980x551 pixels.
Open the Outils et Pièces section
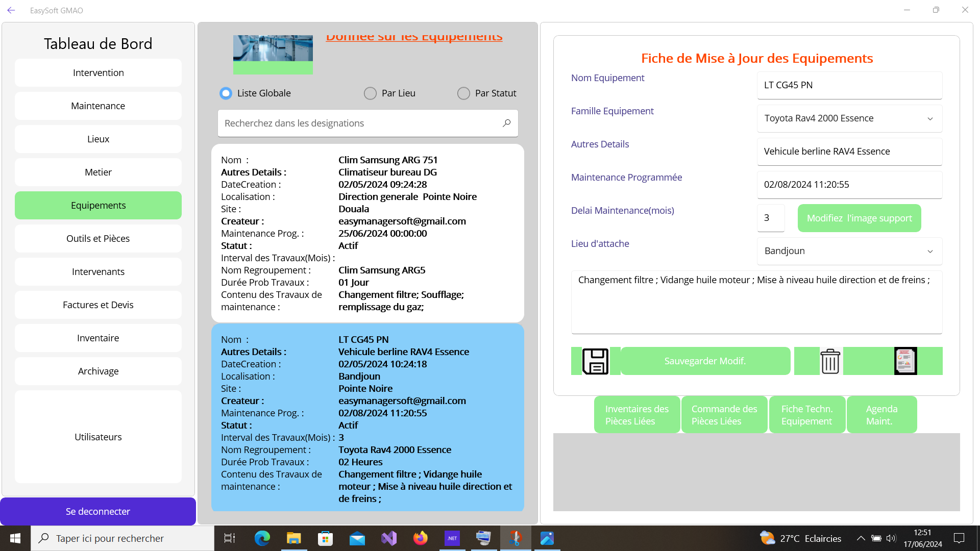[98, 238]
